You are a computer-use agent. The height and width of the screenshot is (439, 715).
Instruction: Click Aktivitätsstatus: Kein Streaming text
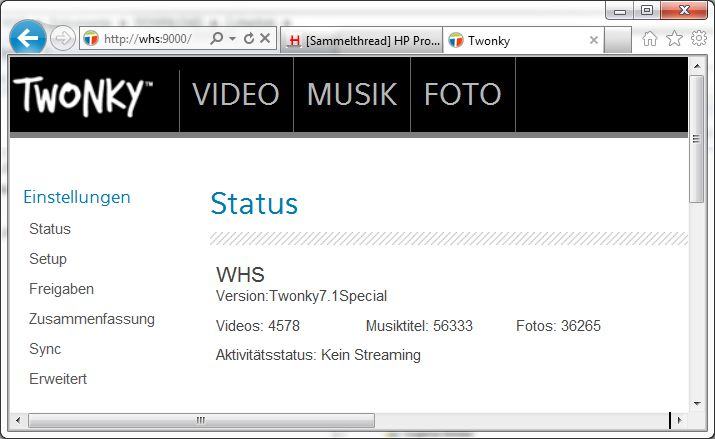(x=318, y=355)
